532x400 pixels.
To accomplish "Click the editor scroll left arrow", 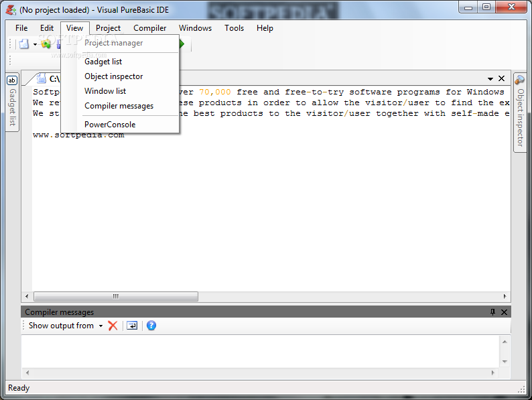I will click(x=27, y=297).
